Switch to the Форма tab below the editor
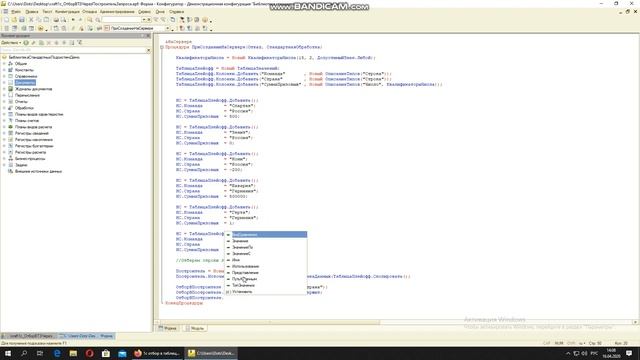 tap(168, 328)
